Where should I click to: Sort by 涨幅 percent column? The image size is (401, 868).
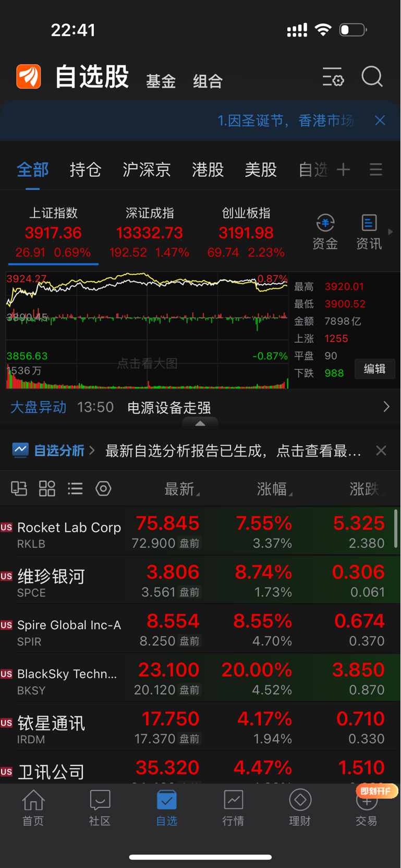point(274,489)
